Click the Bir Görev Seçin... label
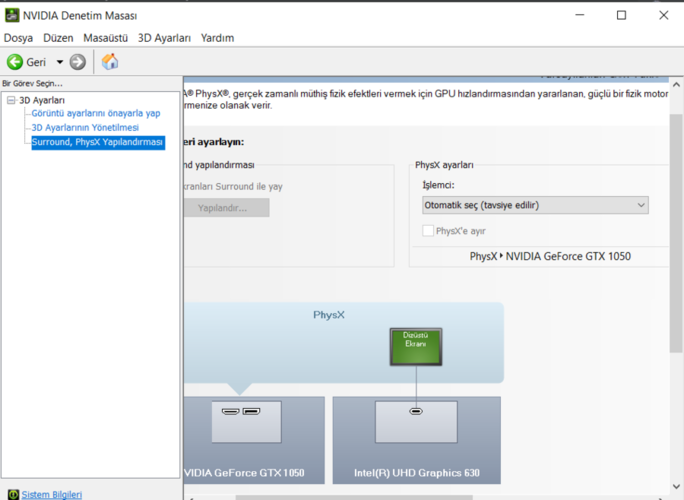 (32, 83)
